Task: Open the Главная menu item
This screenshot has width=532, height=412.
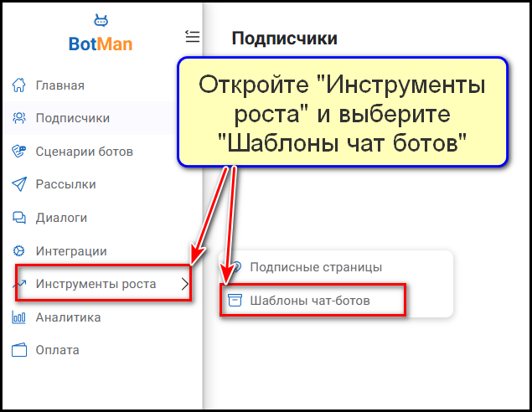Action: (60, 85)
